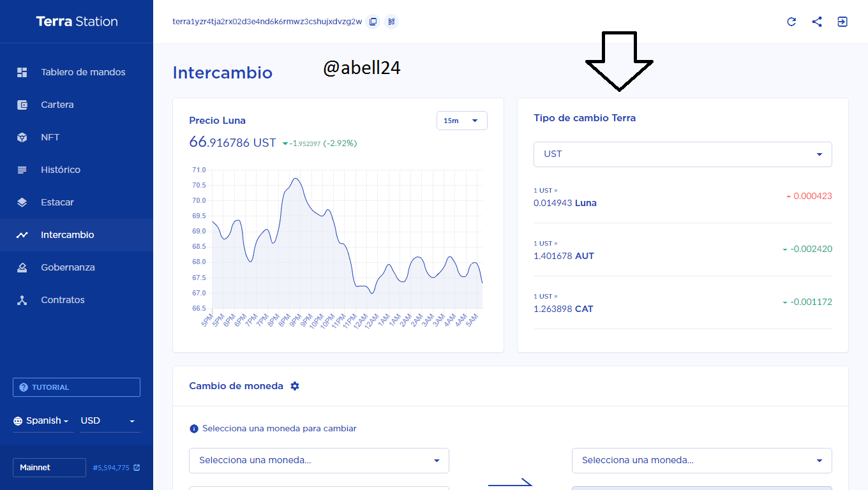Open block explorer link icon beside #5,594,775

(137, 468)
